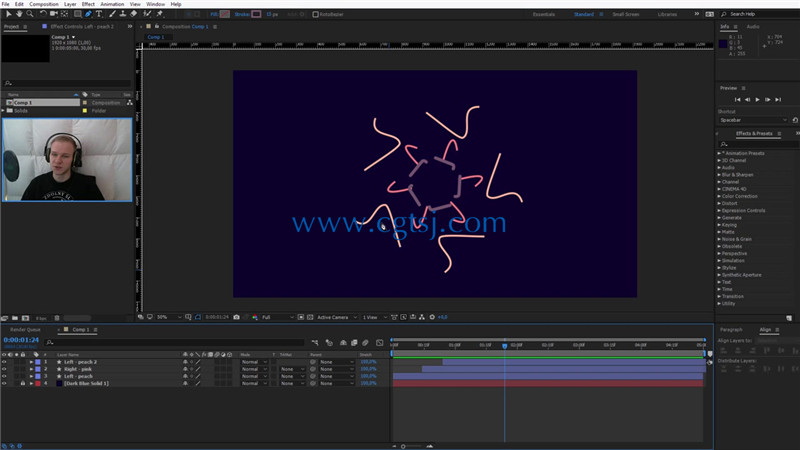800x450 pixels.
Task: Click the Play button in Preview panel
Action: click(x=757, y=99)
